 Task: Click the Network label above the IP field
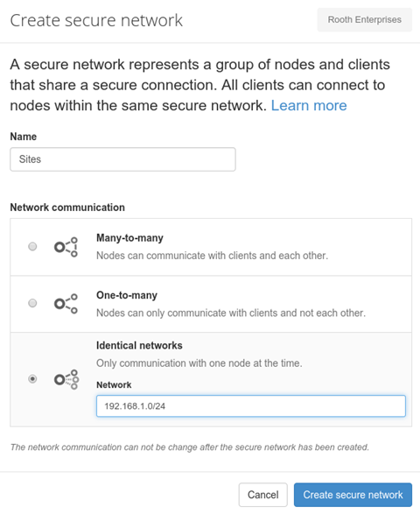tap(114, 385)
